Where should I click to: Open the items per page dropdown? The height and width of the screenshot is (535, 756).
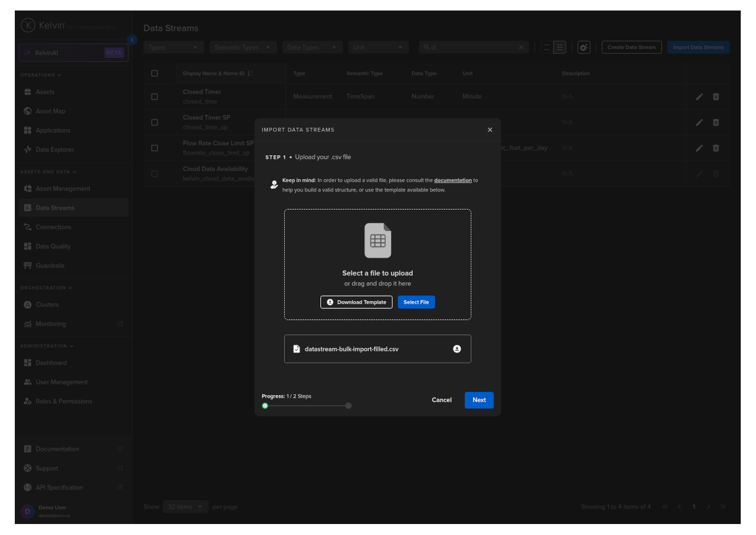[185, 507]
